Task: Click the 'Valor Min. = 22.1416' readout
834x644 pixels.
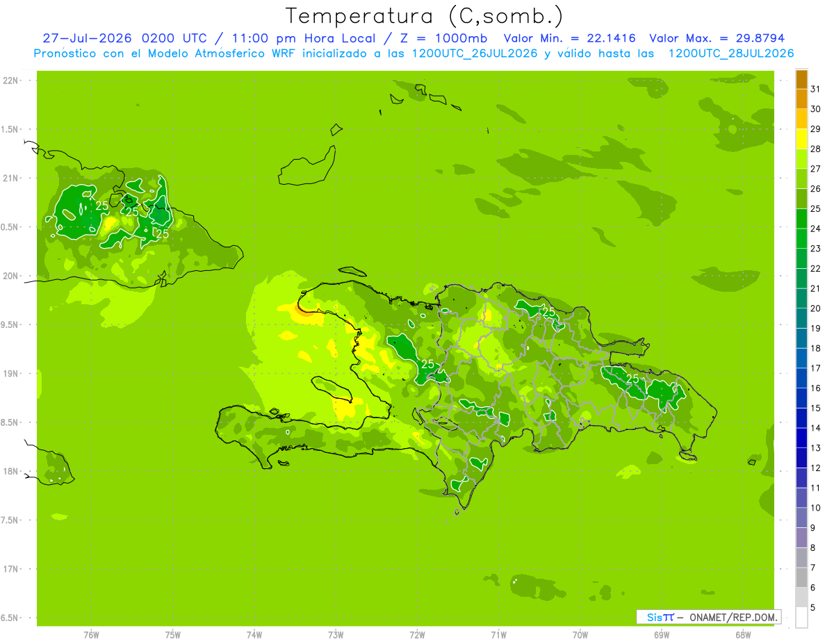Action: pyautogui.click(x=570, y=38)
